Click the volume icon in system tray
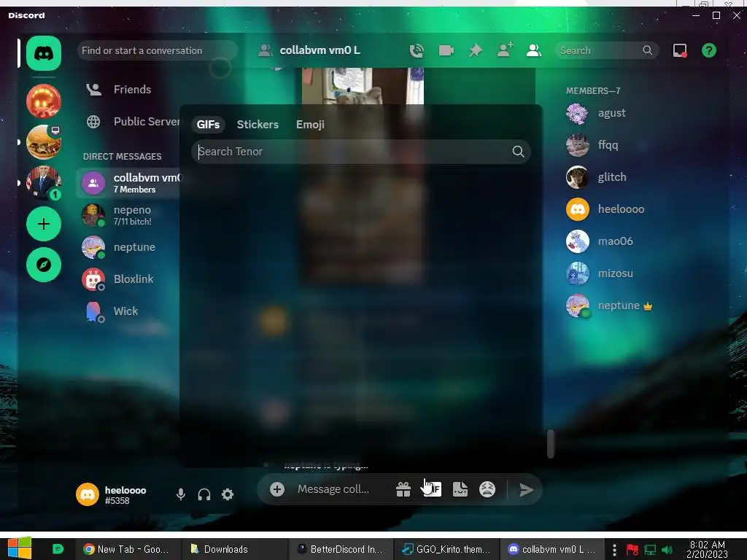This screenshot has height=560, width=747. pos(667,550)
